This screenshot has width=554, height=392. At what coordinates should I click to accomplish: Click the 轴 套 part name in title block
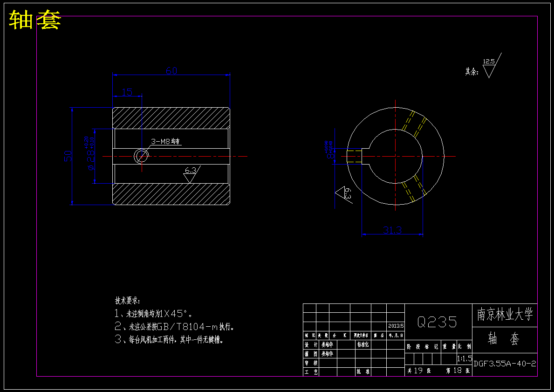pos(504,339)
